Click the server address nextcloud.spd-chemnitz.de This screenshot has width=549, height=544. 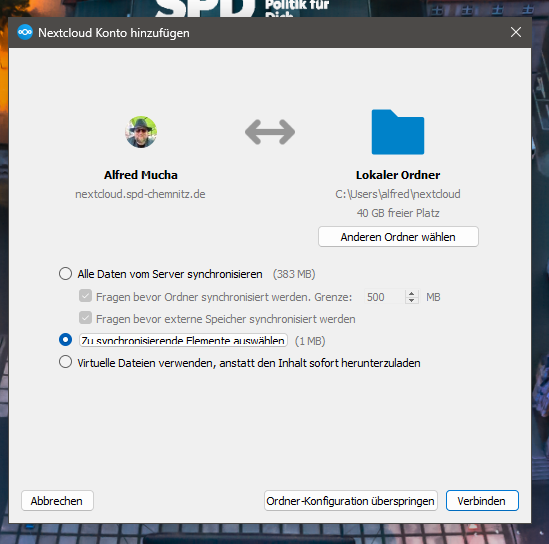pos(140,194)
